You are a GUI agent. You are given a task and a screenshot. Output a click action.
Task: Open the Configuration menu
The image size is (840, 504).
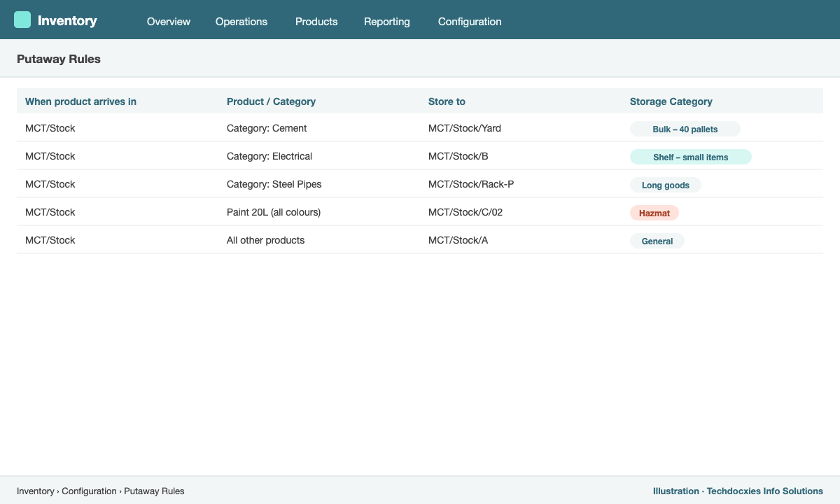click(x=470, y=22)
